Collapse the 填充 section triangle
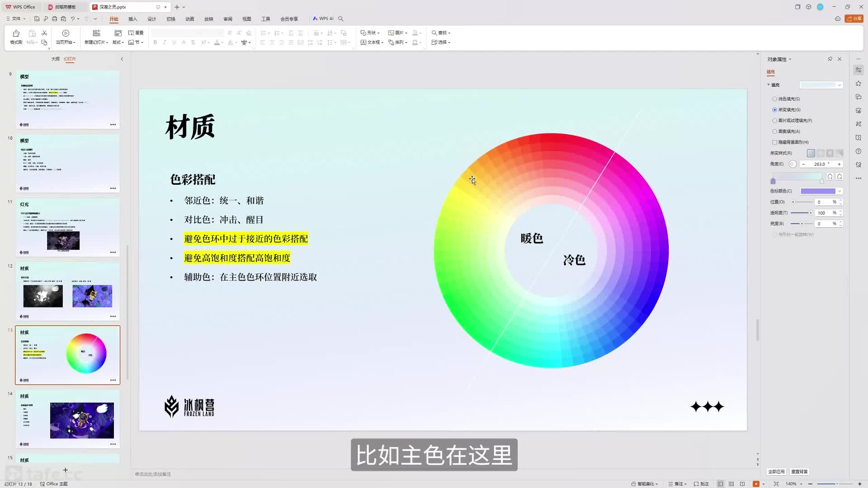Viewport: 868px width, 488px height. pyautogui.click(x=768, y=85)
